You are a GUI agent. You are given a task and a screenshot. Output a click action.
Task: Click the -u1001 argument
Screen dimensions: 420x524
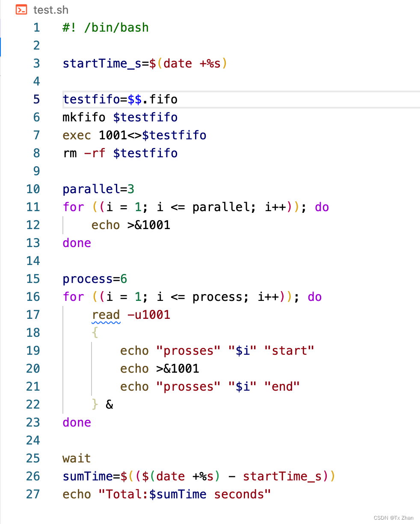(x=149, y=315)
